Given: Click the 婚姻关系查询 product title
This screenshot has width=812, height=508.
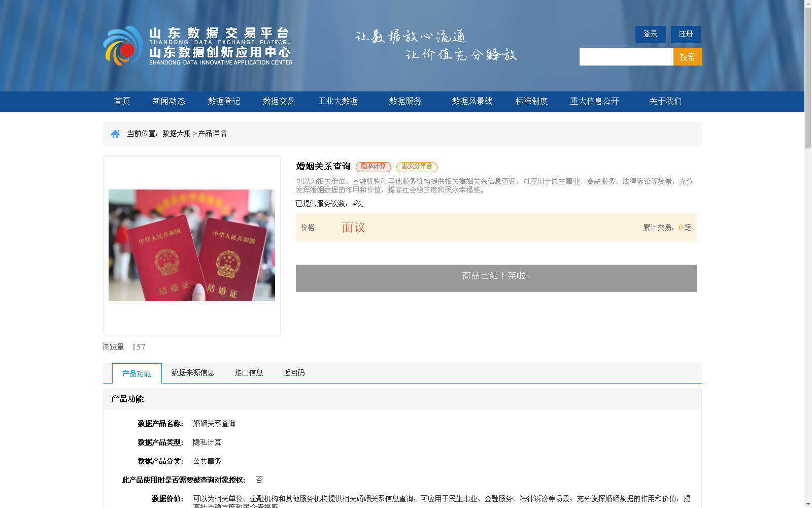Looking at the screenshot, I should (323, 167).
